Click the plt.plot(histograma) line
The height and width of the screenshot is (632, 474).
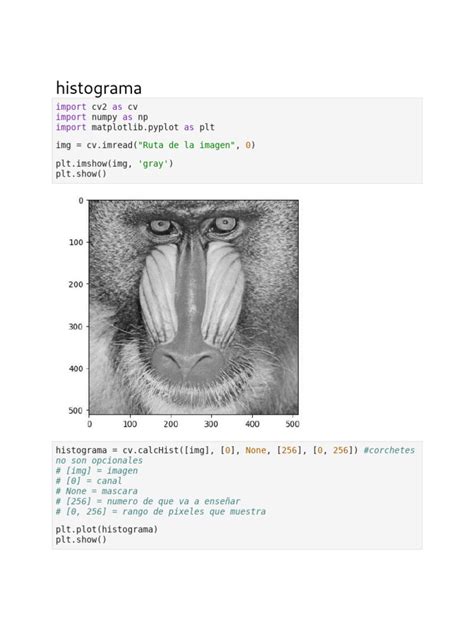(107, 529)
